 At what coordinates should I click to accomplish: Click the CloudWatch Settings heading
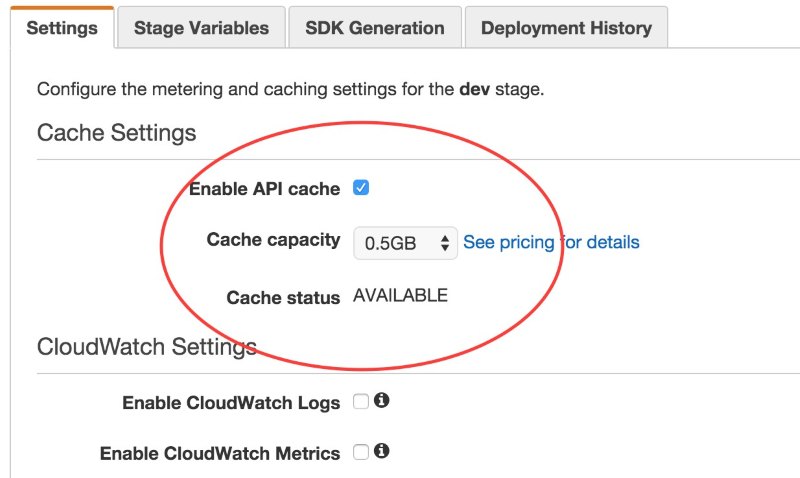pyautogui.click(x=146, y=347)
